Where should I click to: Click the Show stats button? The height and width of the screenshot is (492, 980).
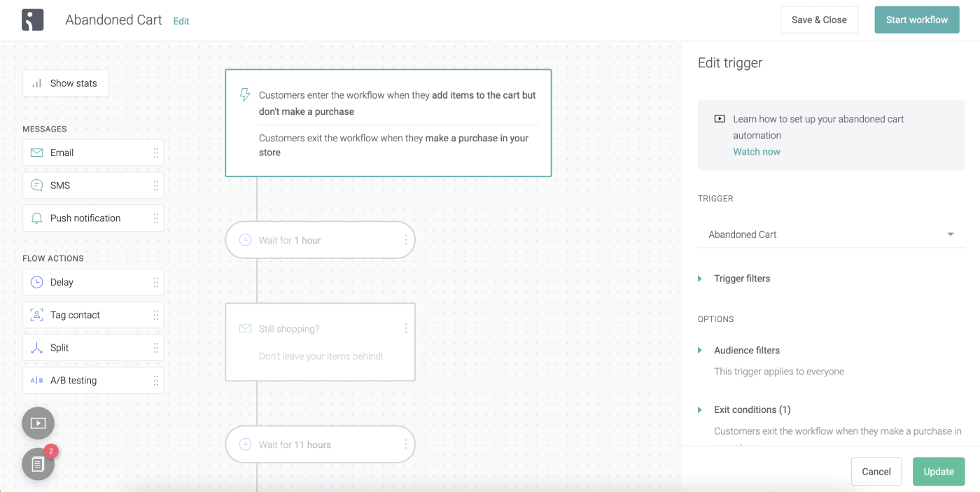(x=66, y=83)
